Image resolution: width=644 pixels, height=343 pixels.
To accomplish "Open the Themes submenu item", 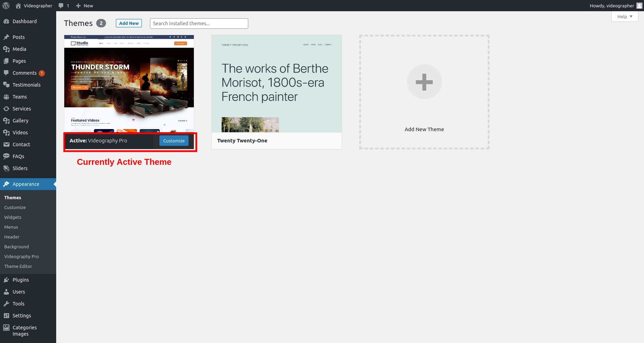I will click(13, 198).
